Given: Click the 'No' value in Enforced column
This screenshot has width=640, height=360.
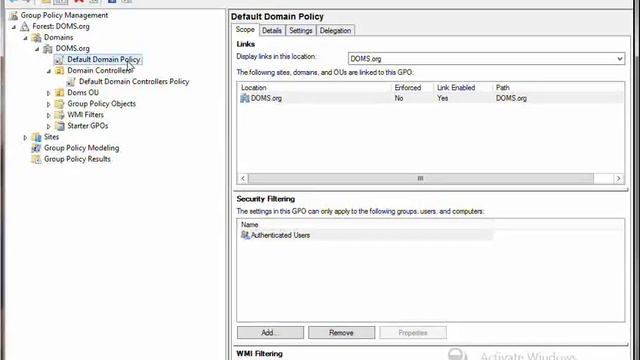Looking at the screenshot, I should [399, 98].
